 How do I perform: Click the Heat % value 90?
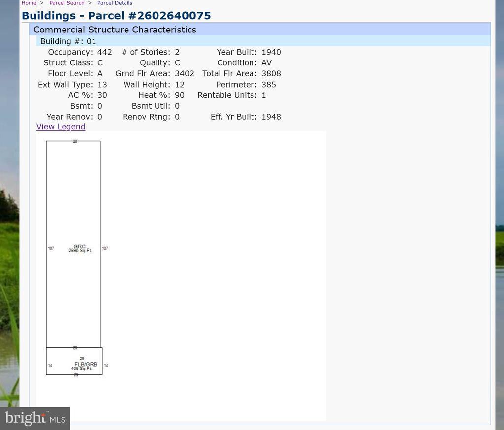pos(179,95)
